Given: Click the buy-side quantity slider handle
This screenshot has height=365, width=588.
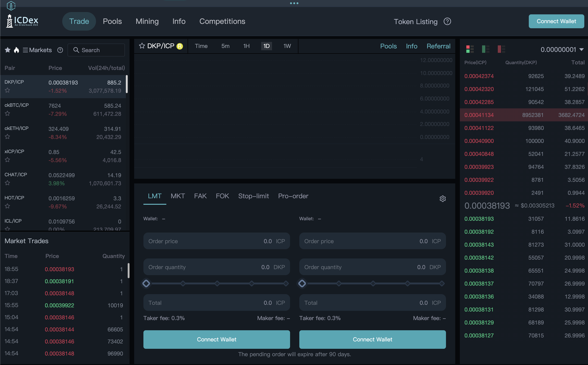Looking at the screenshot, I should pos(146,283).
